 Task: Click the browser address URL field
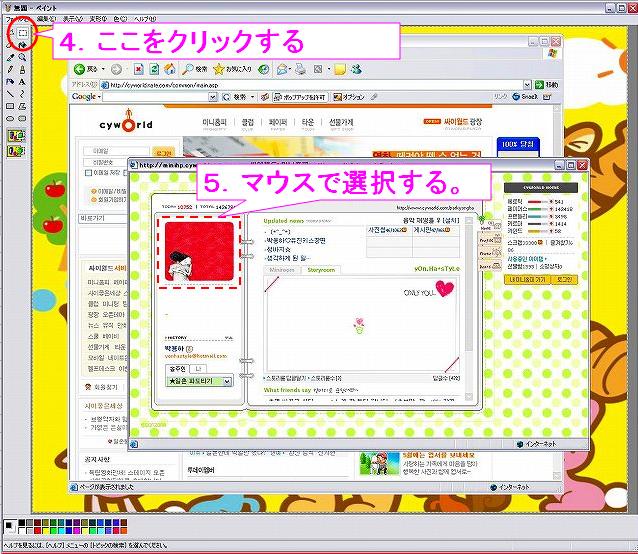click(x=316, y=85)
